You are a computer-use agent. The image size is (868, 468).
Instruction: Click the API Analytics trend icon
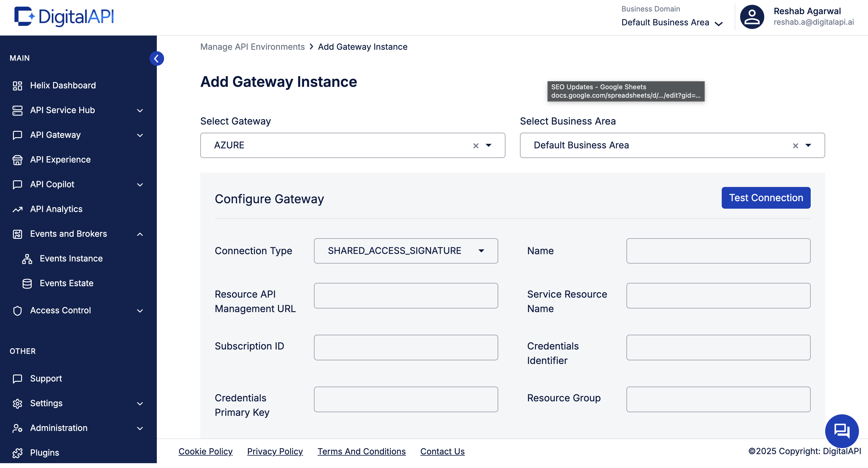click(17, 209)
